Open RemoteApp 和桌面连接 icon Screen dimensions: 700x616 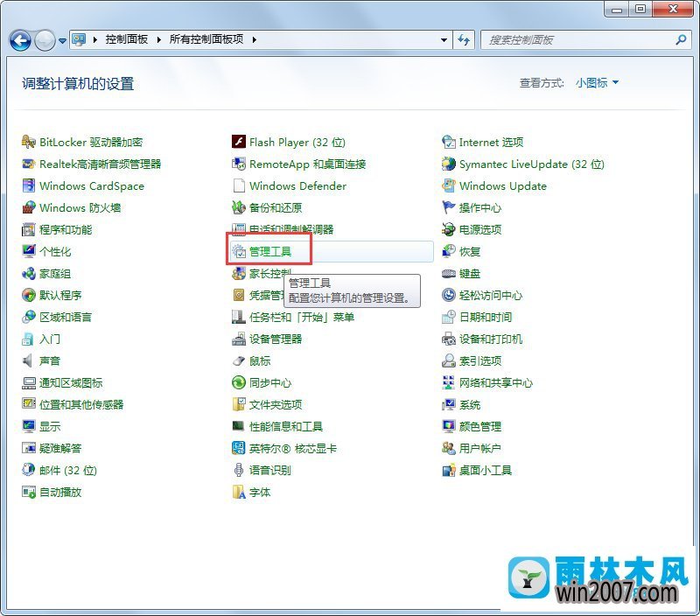[239, 164]
